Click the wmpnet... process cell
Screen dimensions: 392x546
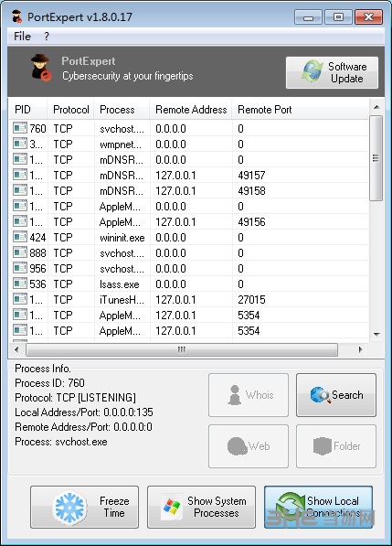point(121,145)
